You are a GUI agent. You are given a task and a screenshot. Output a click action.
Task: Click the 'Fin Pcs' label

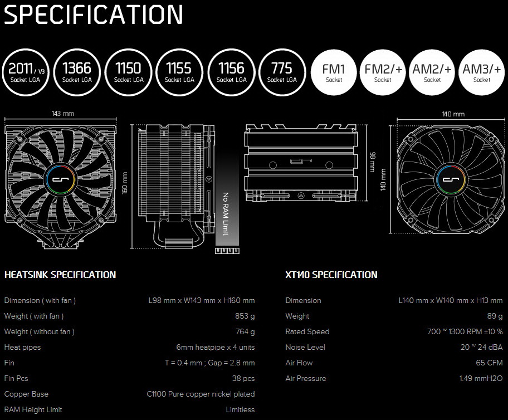coord(16,379)
